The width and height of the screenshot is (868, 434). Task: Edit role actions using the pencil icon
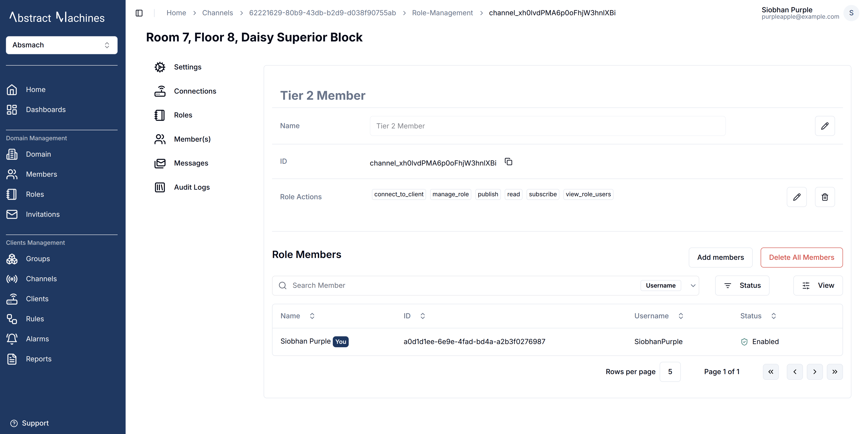(x=797, y=197)
